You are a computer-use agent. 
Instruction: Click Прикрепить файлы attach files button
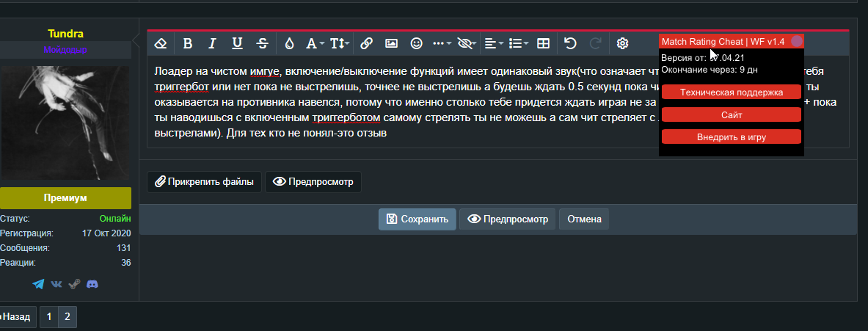(x=204, y=181)
